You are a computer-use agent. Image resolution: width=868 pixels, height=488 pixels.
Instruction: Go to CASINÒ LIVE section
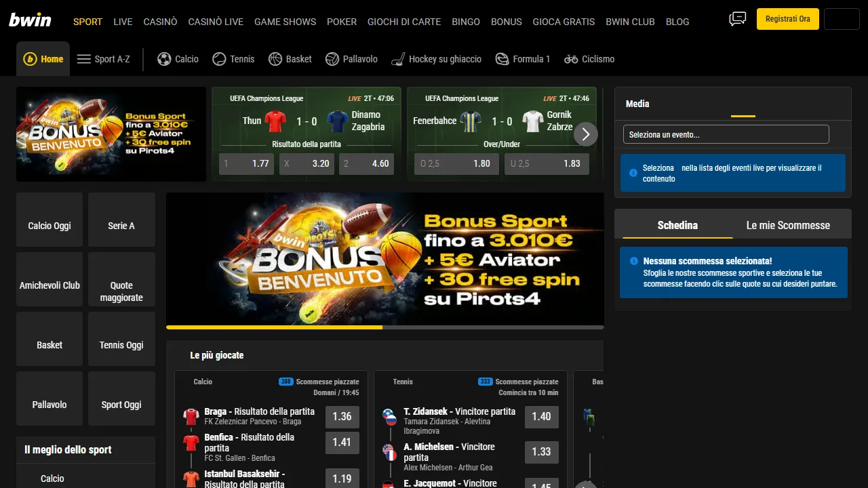click(x=216, y=22)
